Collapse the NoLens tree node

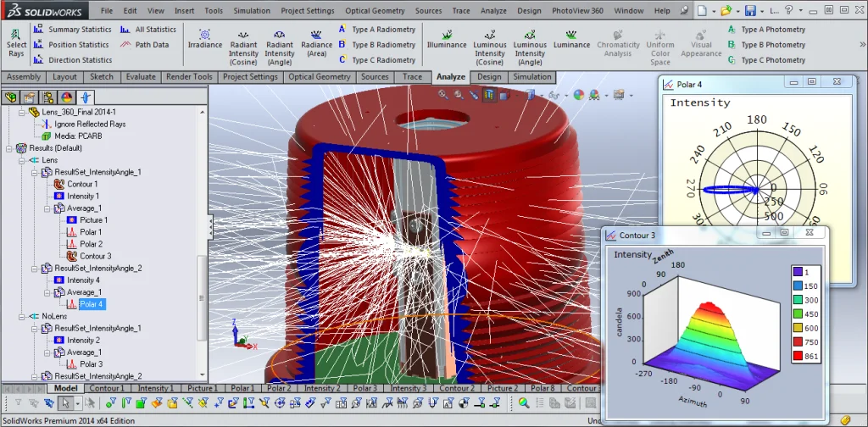click(22, 316)
